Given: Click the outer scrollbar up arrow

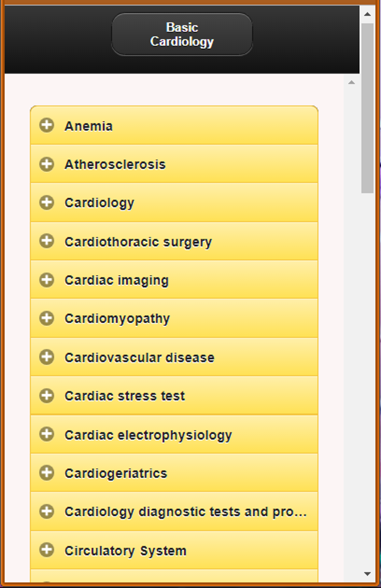Looking at the screenshot, I should tap(367, 14).
